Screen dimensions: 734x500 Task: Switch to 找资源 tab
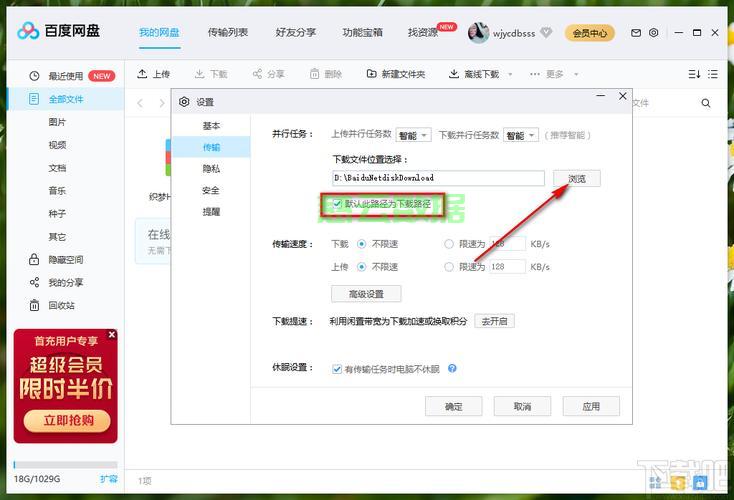(423, 32)
